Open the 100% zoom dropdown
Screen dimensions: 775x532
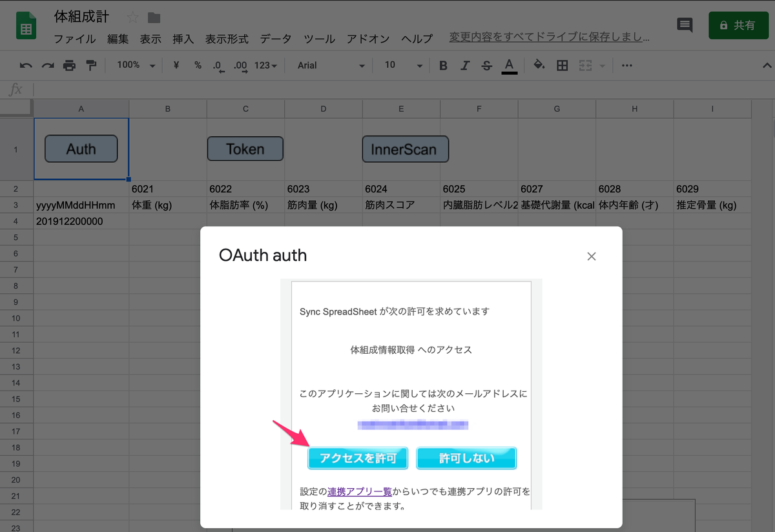coord(136,65)
